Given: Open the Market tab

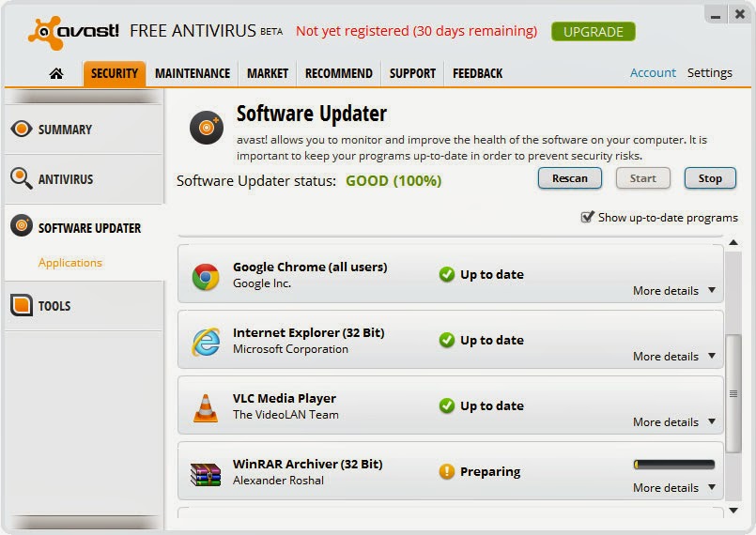Looking at the screenshot, I should click(268, 73).
